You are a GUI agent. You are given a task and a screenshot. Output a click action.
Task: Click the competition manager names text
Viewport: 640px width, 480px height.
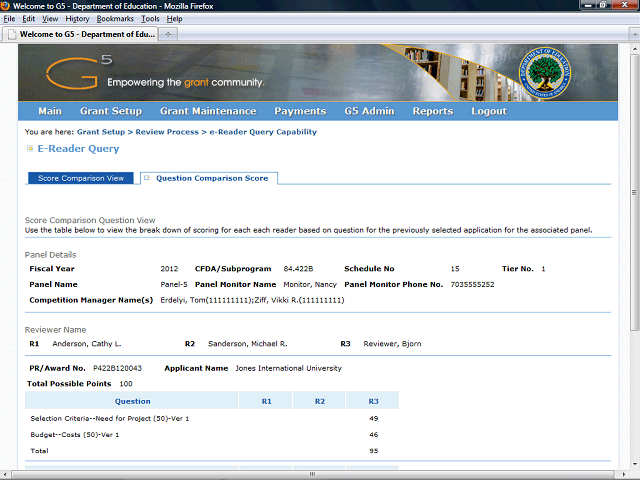point(252,300)
